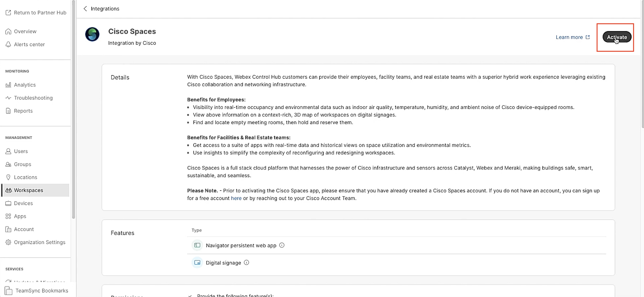
Task: Click the Type column header
Action: point(197,230)
